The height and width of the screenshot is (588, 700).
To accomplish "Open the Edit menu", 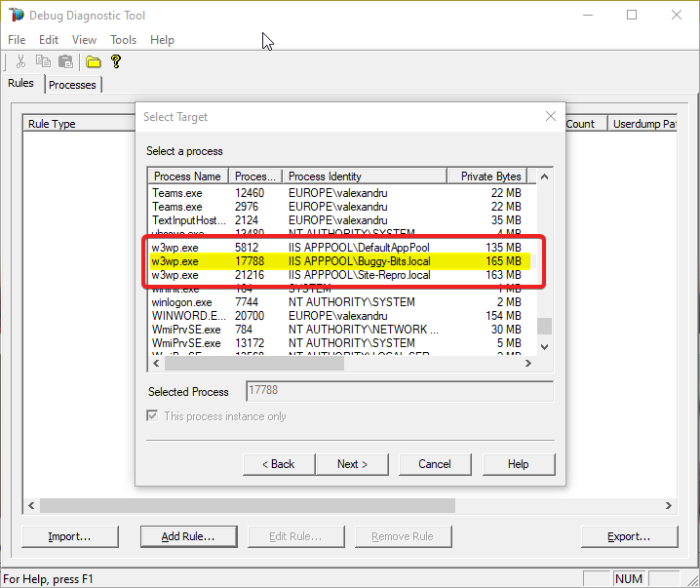I will 48,40.
